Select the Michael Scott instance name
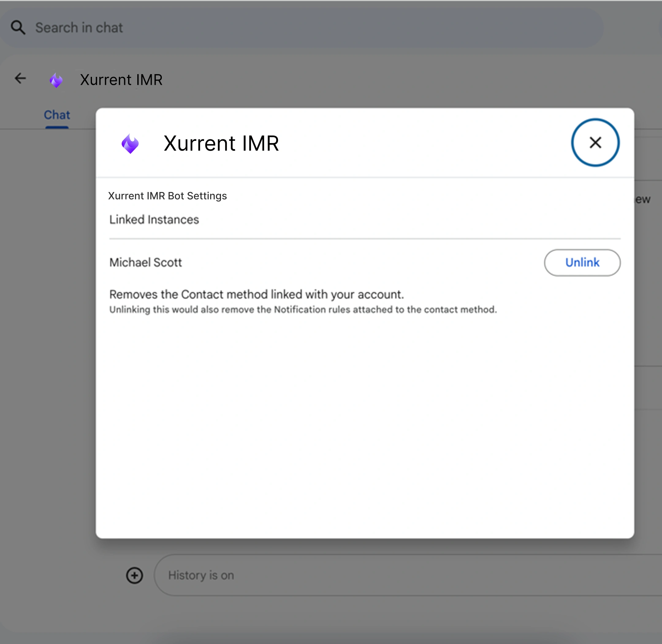The image size is (662, 644). click(146, 262)
